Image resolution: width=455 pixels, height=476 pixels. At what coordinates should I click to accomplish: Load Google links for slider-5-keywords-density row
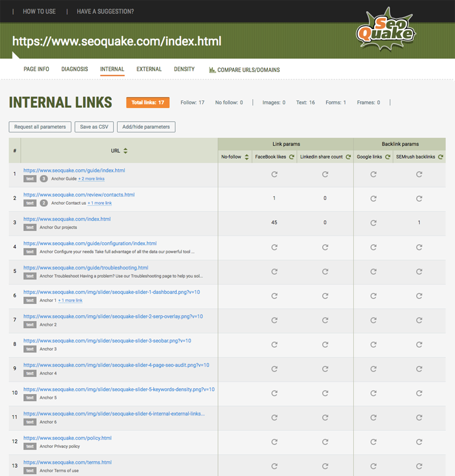(x=373, y=393)
